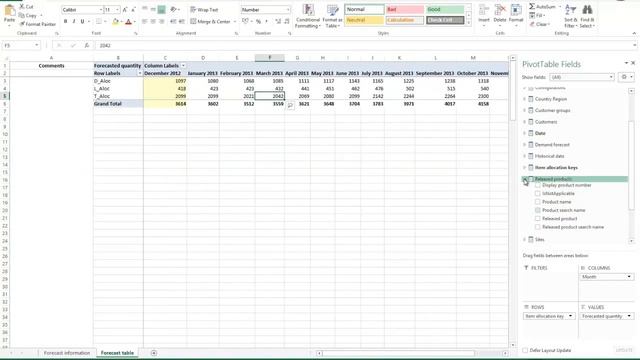
Task: Apply the Neutral cell style
Action: click(364, 20)
